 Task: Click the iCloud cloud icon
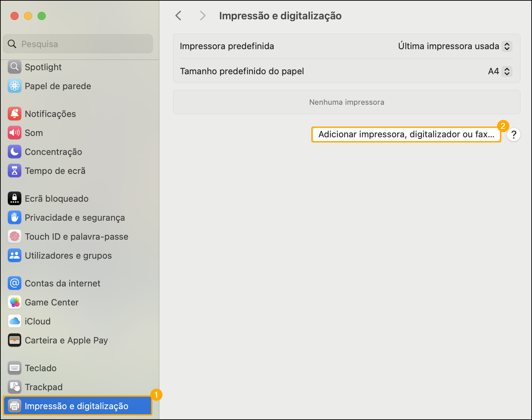click(15, 321)
